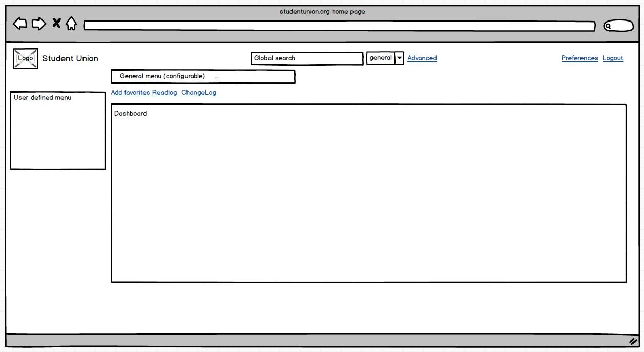Screen dimensions: 644x352
Task: Click the Add favorites link
Action: [x=130, y=93]
